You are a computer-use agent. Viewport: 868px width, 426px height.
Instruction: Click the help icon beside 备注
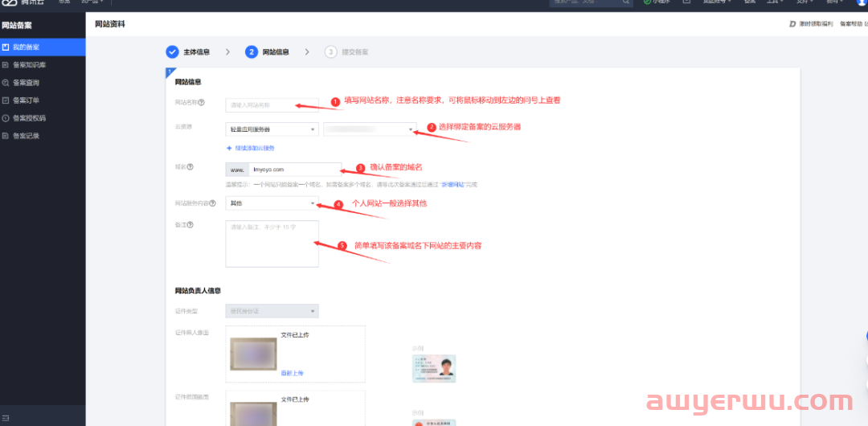[x=190, y=225]
